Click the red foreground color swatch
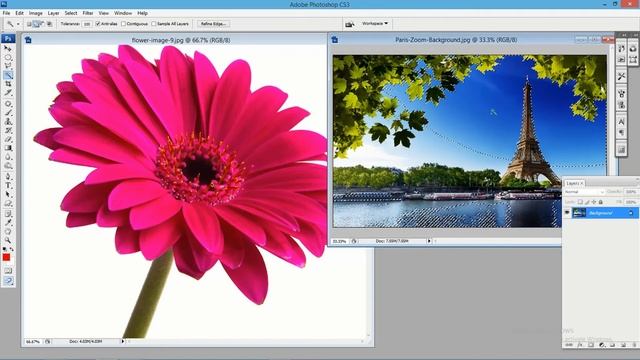 pos(6,257)
